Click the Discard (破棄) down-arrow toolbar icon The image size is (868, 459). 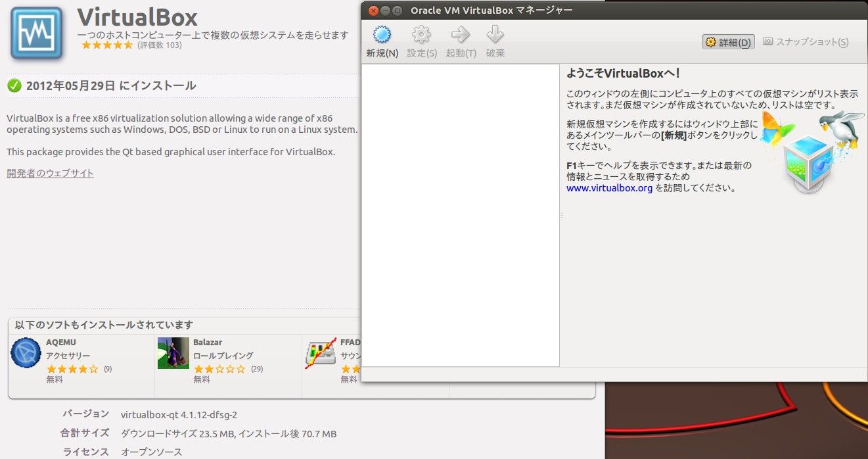click(495, 34)
